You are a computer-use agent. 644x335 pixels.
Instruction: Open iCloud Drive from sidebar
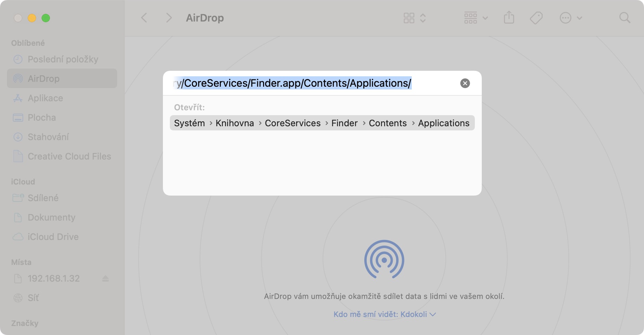pos(53,237)
